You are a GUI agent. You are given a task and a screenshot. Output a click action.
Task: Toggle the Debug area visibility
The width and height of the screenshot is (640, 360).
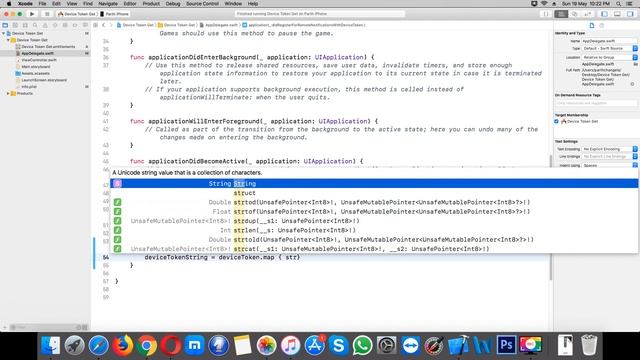click(x=618, y=14)
